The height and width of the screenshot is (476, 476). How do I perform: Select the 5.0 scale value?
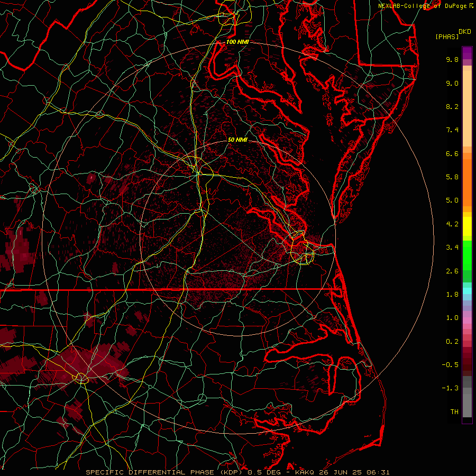pyautogui.click(x=452, y=200)
